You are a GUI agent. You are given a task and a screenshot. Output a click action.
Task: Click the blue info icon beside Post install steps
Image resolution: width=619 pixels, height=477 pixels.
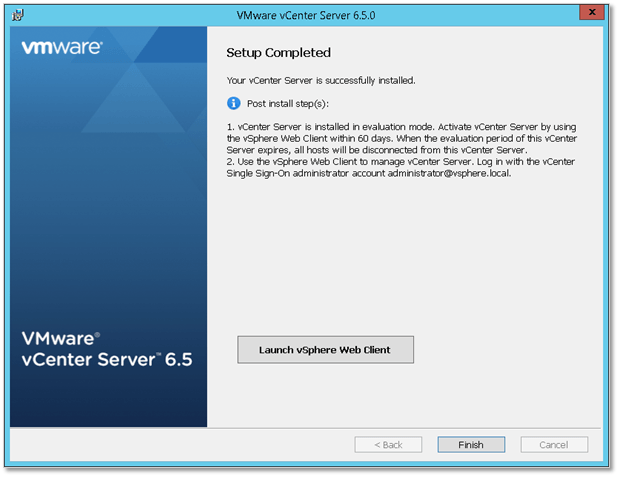(233, 103)
